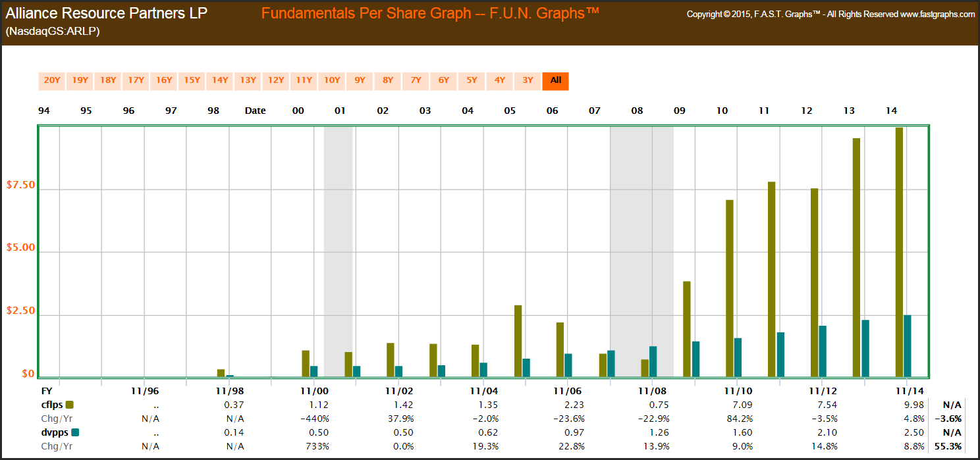Choose the 5Y time range

pos(472,81)
